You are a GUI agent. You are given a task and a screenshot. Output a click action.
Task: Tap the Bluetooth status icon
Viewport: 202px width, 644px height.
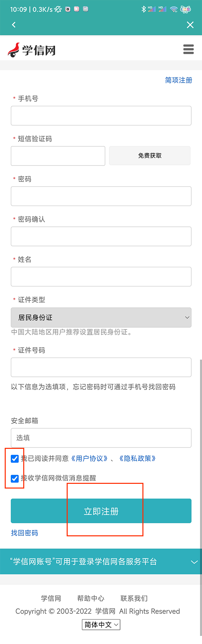(x=144, y=9)
